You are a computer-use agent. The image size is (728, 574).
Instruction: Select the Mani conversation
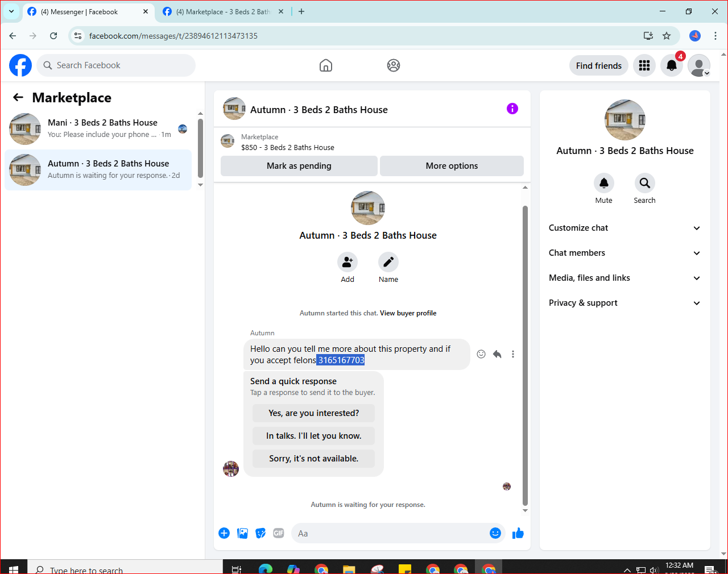[98, 129]
